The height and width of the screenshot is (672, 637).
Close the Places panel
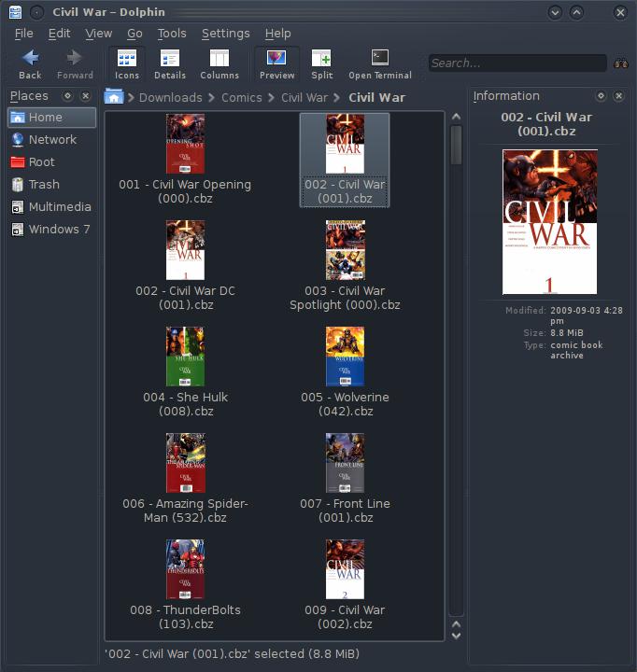(86, 96)
